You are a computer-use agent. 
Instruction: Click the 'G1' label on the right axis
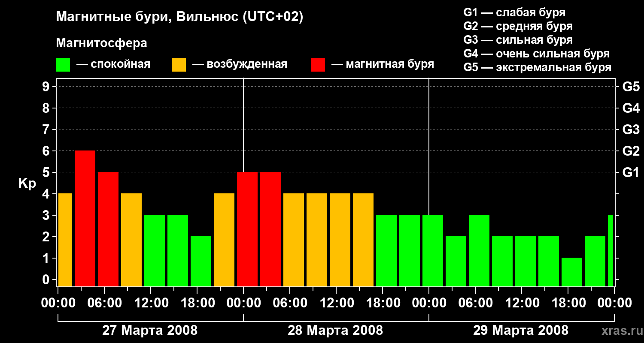tap(631, 172)
